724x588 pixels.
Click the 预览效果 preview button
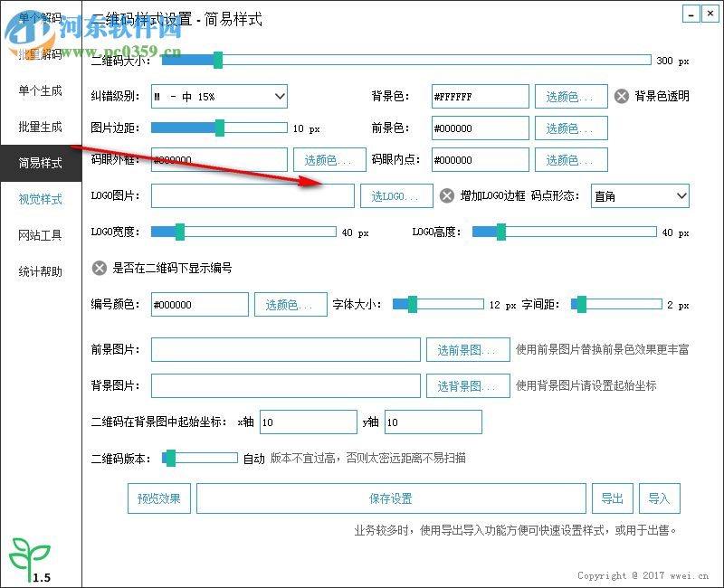tap(157, 498)
